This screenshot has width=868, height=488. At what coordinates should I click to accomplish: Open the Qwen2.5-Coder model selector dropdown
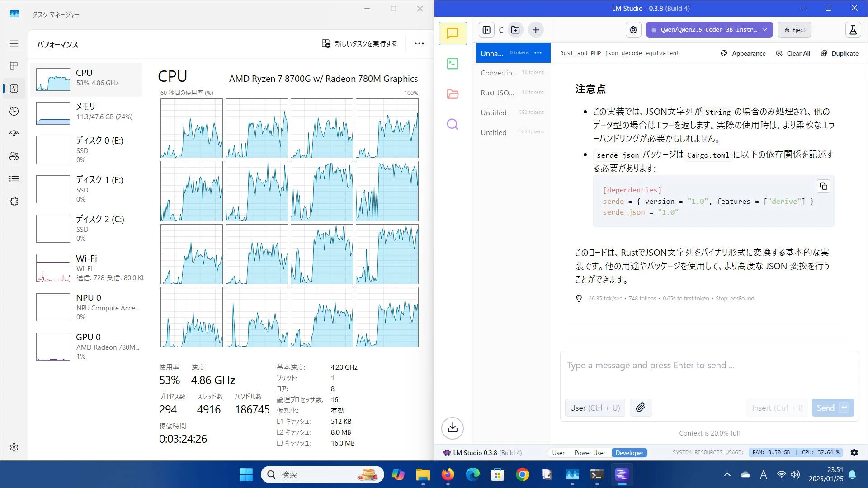[x=709, y=30]
